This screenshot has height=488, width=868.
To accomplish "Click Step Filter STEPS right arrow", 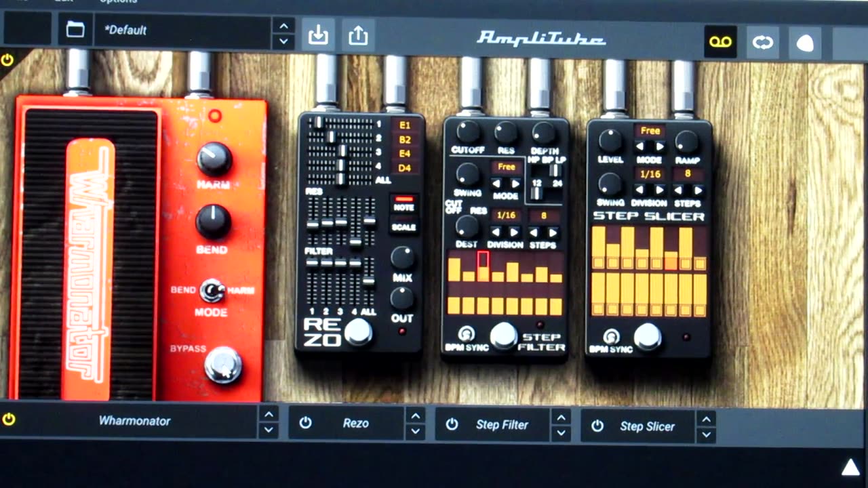I will coord(554,232).
